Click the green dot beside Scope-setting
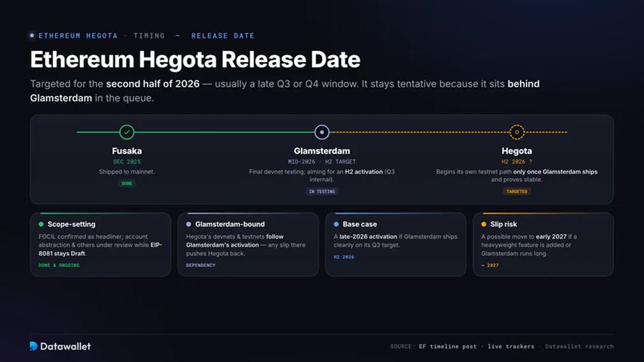Viewport: 644px width, 362px height. 41,224
